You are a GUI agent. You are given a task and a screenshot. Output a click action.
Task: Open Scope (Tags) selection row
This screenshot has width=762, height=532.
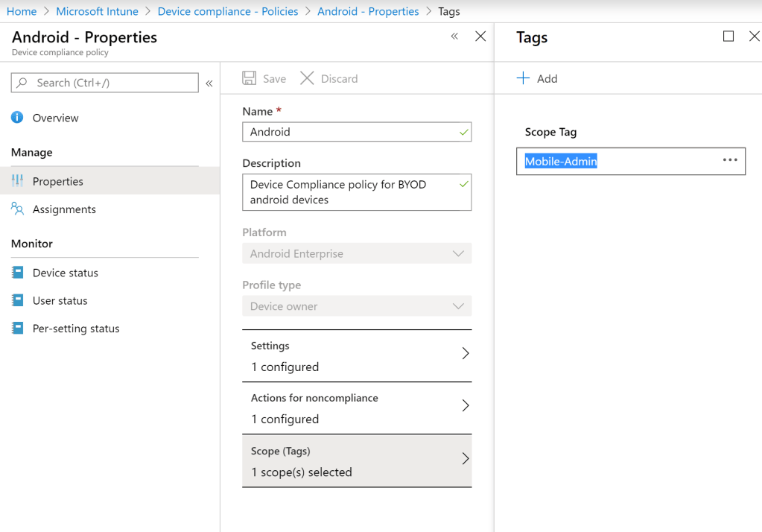coord(357,461)
